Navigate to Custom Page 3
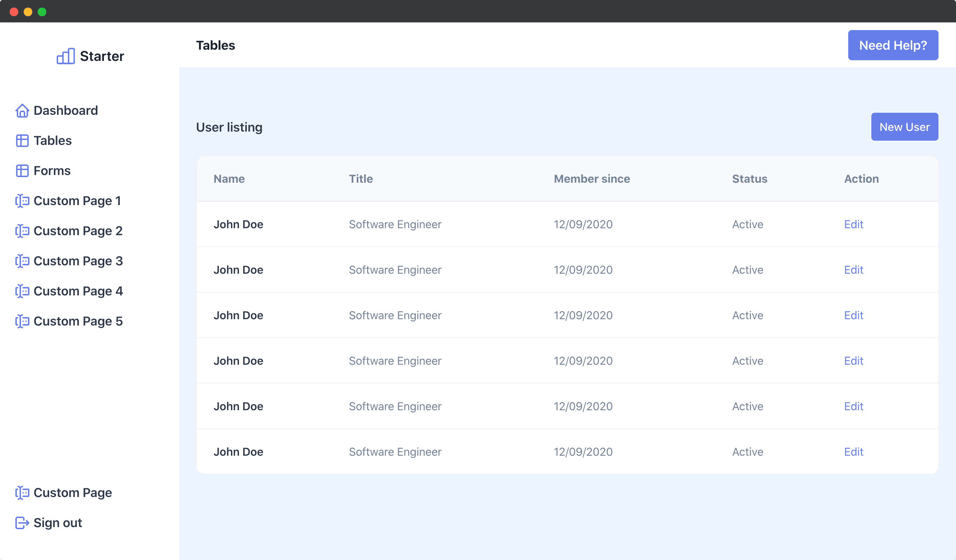Image resolution: width=956 pixels, height=560 pixels. coord(78,261)
